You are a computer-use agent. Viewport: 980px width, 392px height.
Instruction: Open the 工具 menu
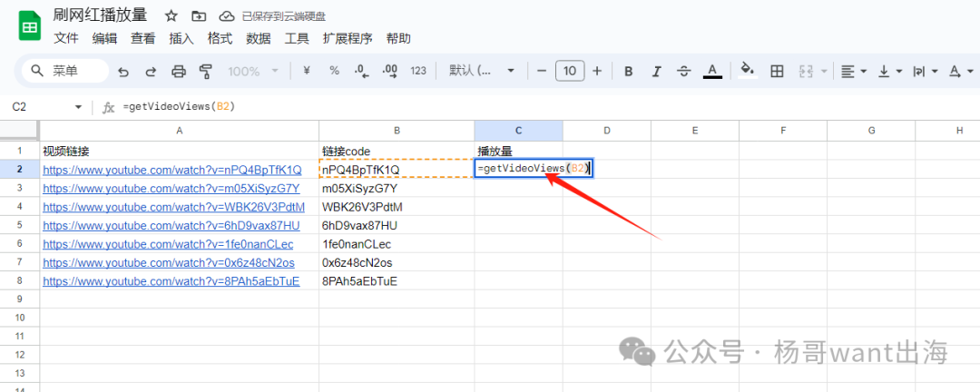(x=297, y=39)
